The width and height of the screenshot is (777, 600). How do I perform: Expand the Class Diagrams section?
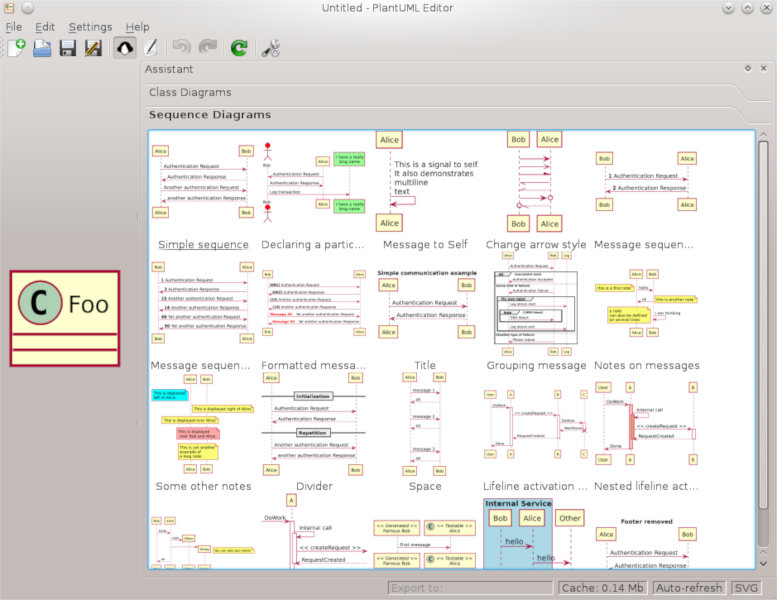click(190, 92)
